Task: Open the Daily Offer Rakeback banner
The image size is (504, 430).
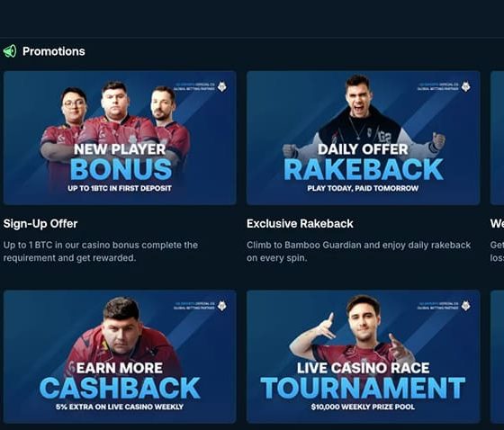Action: coord(364,138)
